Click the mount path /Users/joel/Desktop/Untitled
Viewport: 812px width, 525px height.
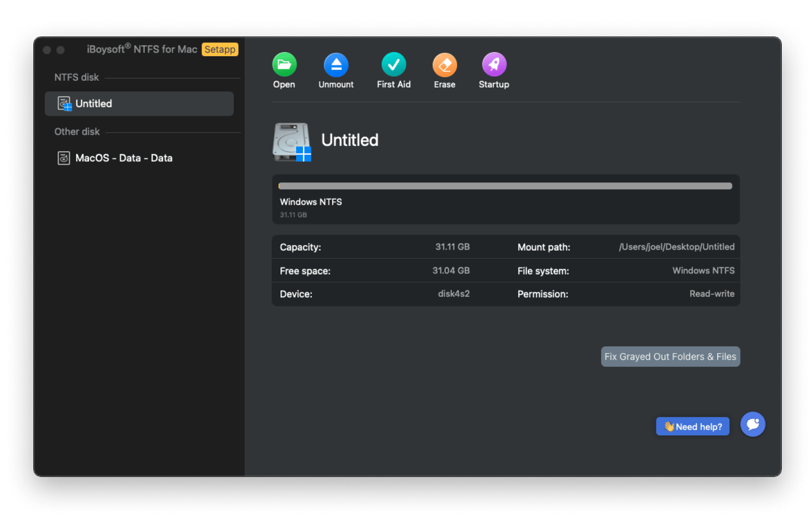click(x=676, y=247)
